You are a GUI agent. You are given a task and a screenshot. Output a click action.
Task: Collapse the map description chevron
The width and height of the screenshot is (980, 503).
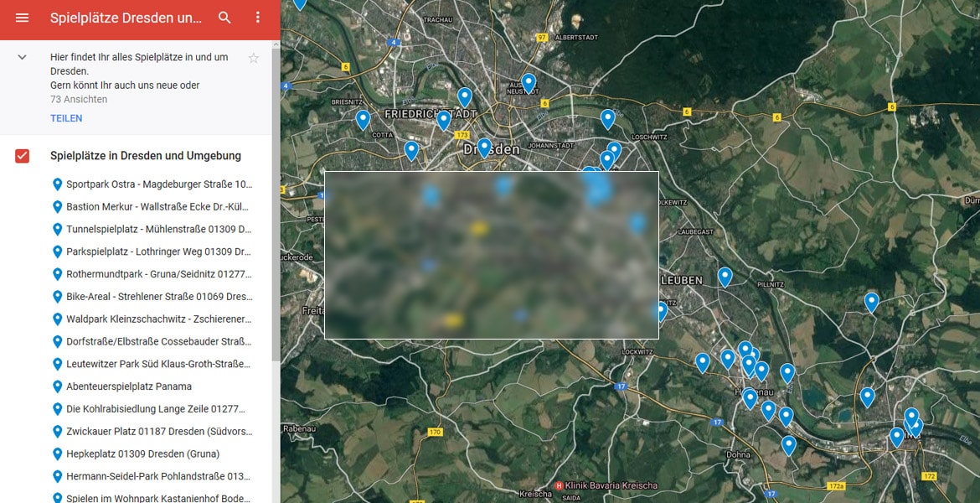pyautogui.click(x=23, y=58)
